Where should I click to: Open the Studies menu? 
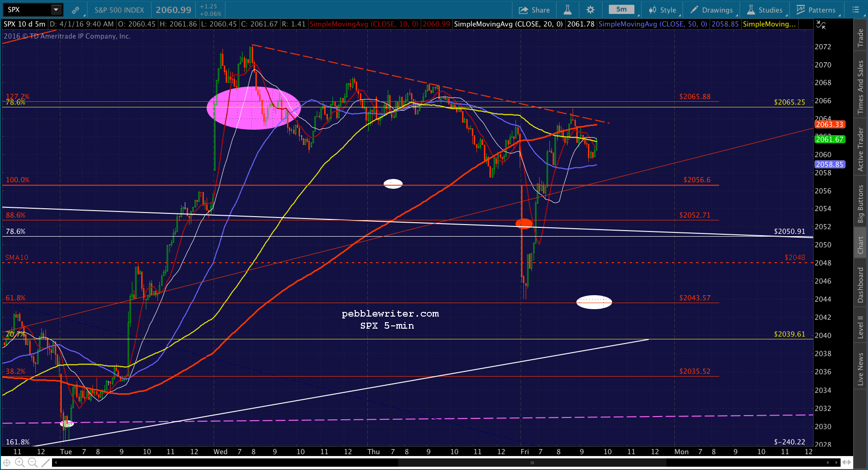point(764,10)
